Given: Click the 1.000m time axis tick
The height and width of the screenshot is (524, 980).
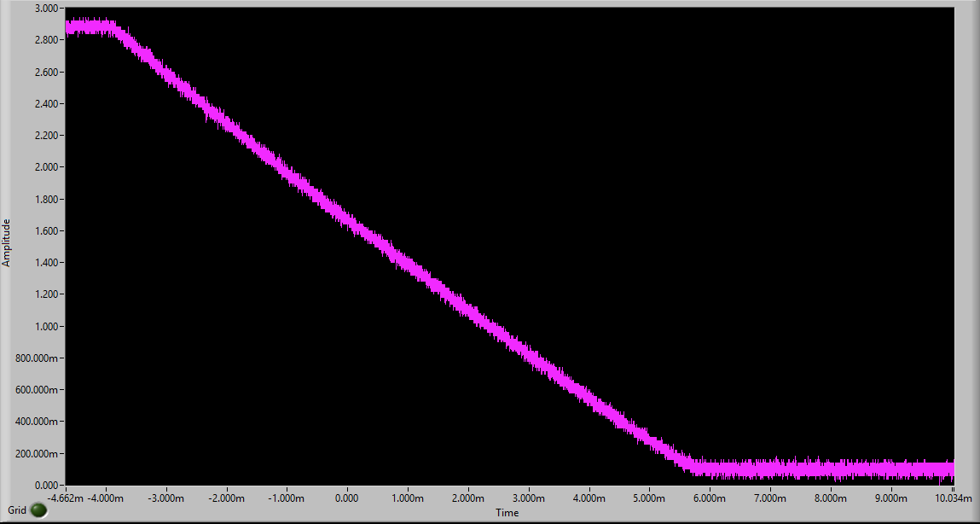Looking at the screenshot, I should click(x=408, y=498).
